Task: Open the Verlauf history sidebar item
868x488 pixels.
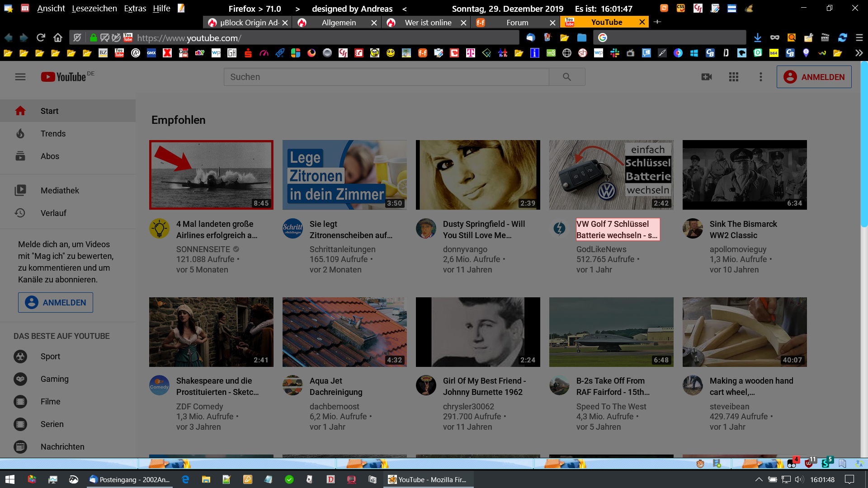Action: 53,213
